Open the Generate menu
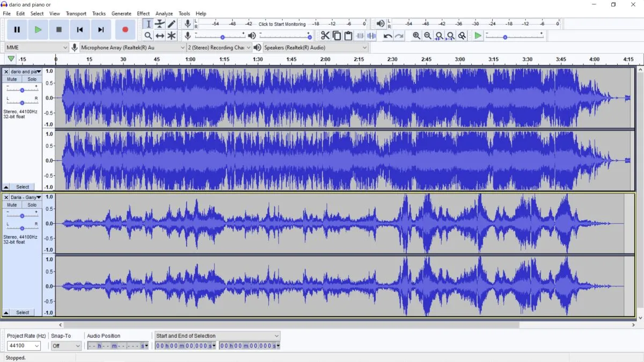644x362 pixels. [121, 13]
